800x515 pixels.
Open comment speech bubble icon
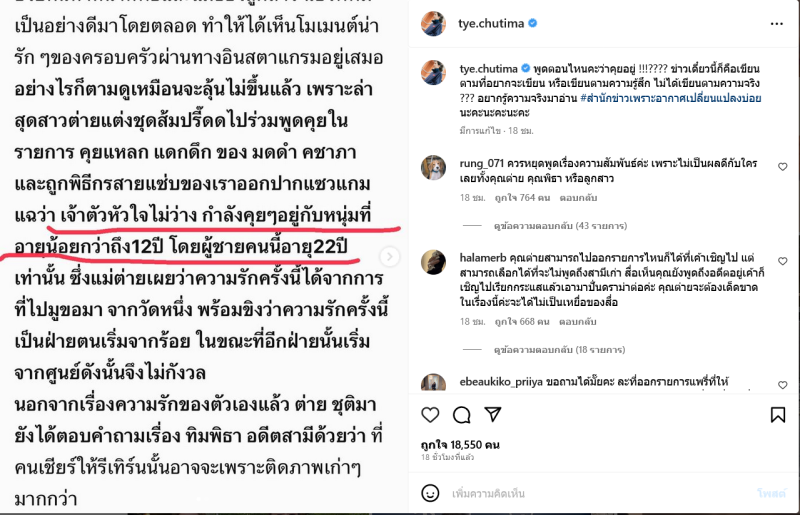tap(462, 415)
